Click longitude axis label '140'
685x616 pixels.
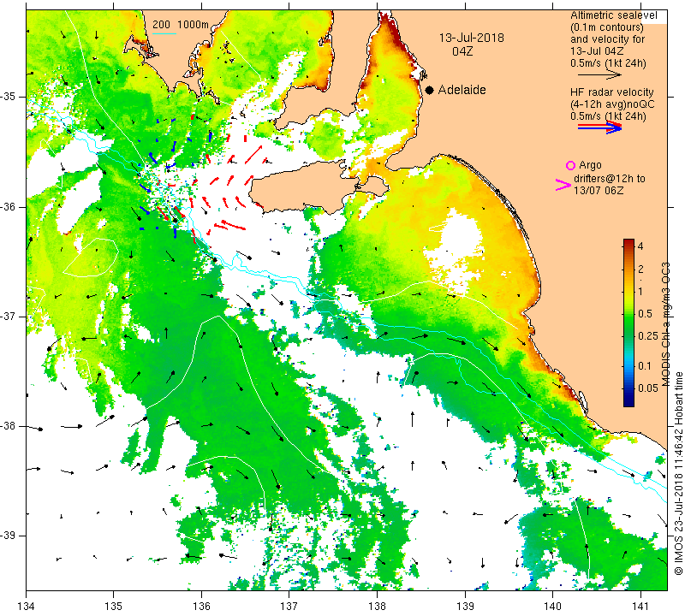(x=552, y=607)
